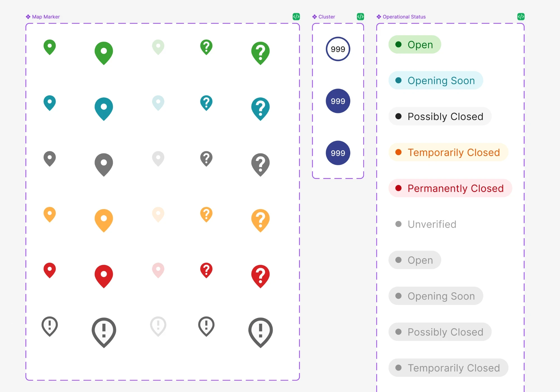560x392 pixels.
Task: Click the large orange pin marker
Action: (x=104, y=221)
